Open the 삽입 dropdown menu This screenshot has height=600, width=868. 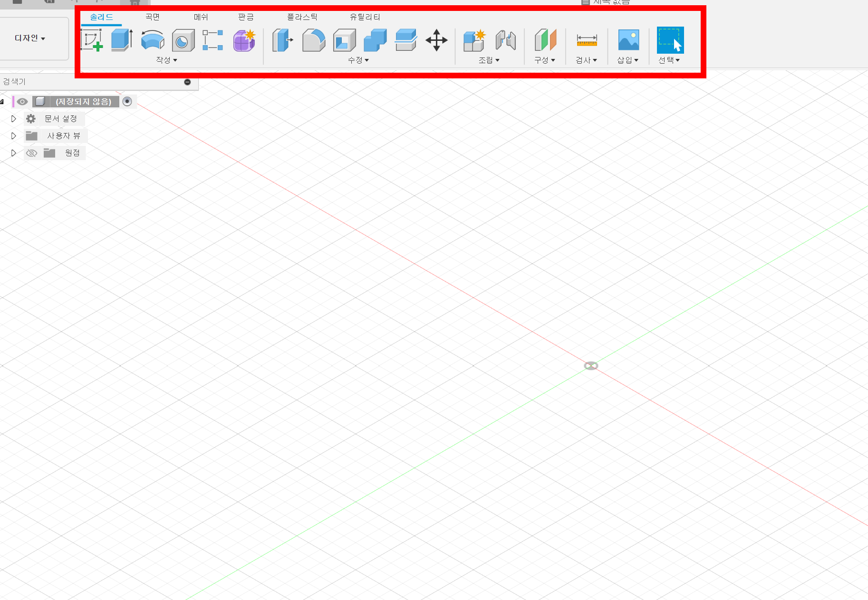[628, 60]
